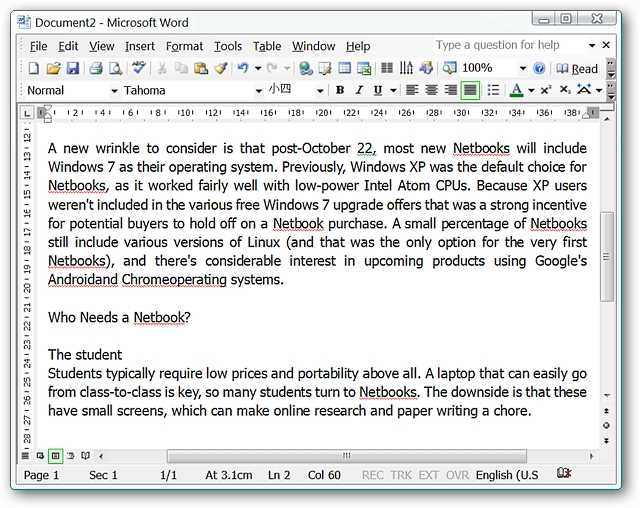Switch to Normal view
This screenshot has height=508, width=640.
point(25,455)
